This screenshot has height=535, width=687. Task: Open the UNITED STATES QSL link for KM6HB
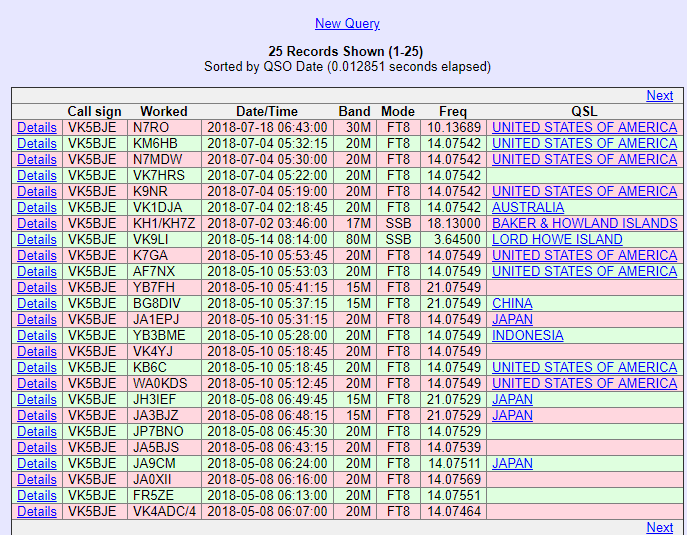584,143
